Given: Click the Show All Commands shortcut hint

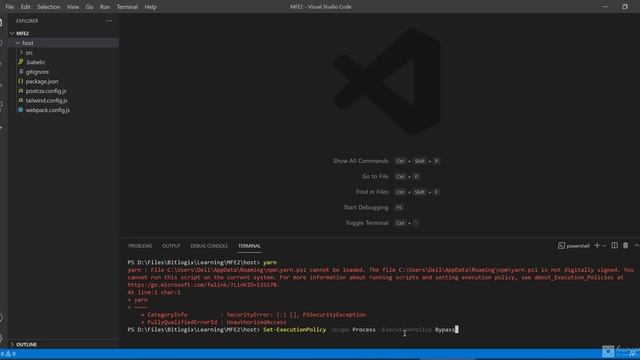Looking at the screenshot, I should 386,161.
